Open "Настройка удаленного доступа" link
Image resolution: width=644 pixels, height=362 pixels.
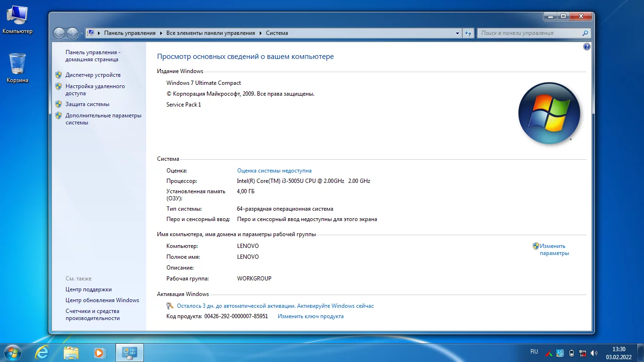click(95, 90)
